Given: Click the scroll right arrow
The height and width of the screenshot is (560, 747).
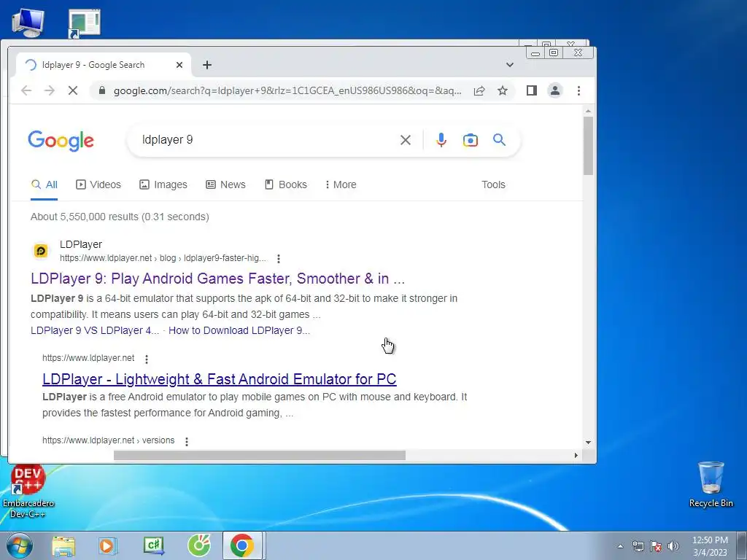Looking at the screenshot, I should point(576,455).
